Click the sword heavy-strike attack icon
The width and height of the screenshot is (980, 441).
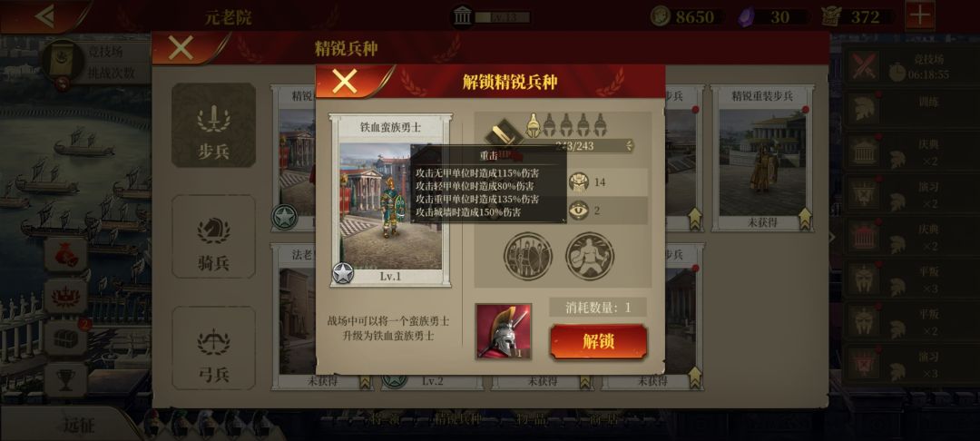coord(503,133)
